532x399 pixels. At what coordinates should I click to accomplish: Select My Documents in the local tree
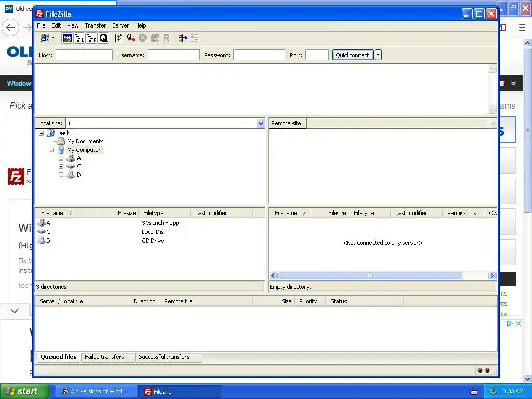[x=85, y=141]
